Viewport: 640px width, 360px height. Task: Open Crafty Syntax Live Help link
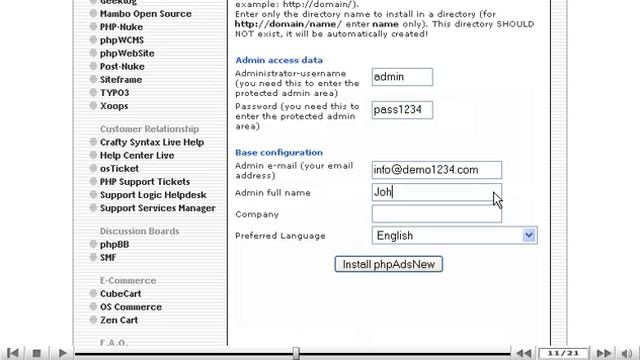[152, 142]
